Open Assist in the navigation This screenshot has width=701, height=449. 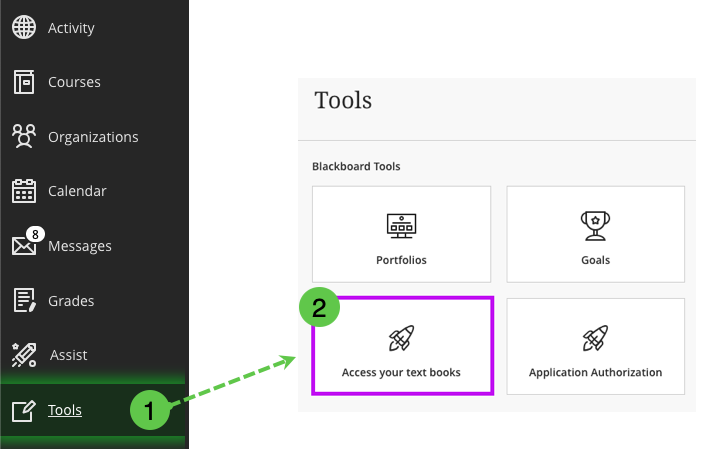(68, 355)
